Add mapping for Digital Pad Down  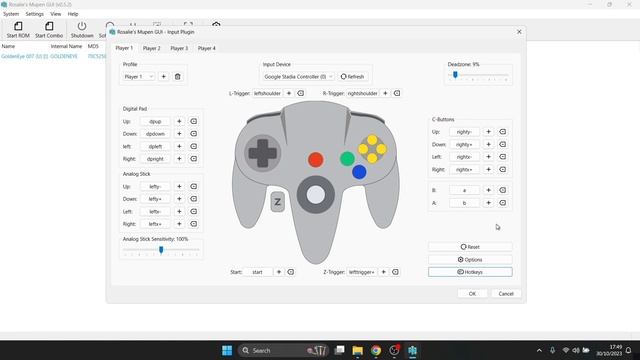[x=179, y=134]
